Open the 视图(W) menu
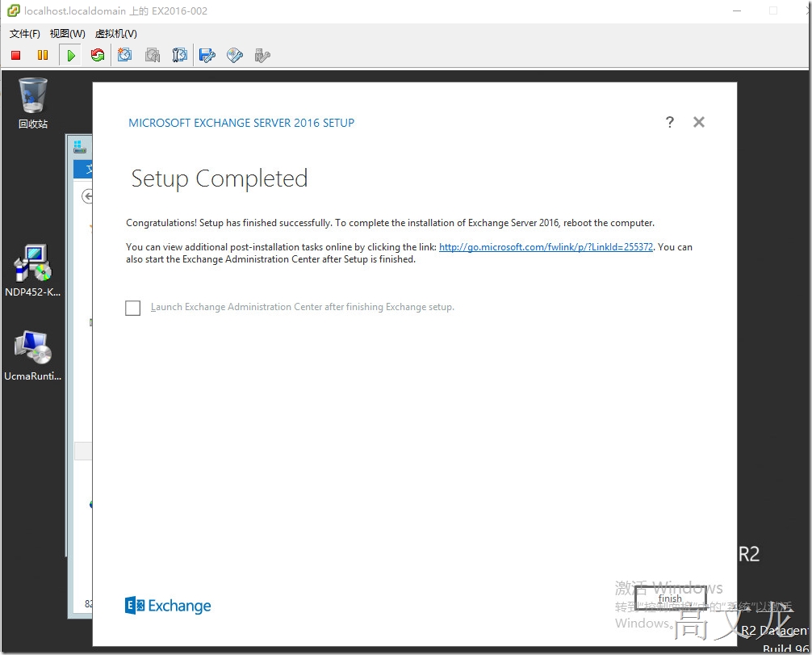Viewport: 812px width, 655px height. click(67, 34)
